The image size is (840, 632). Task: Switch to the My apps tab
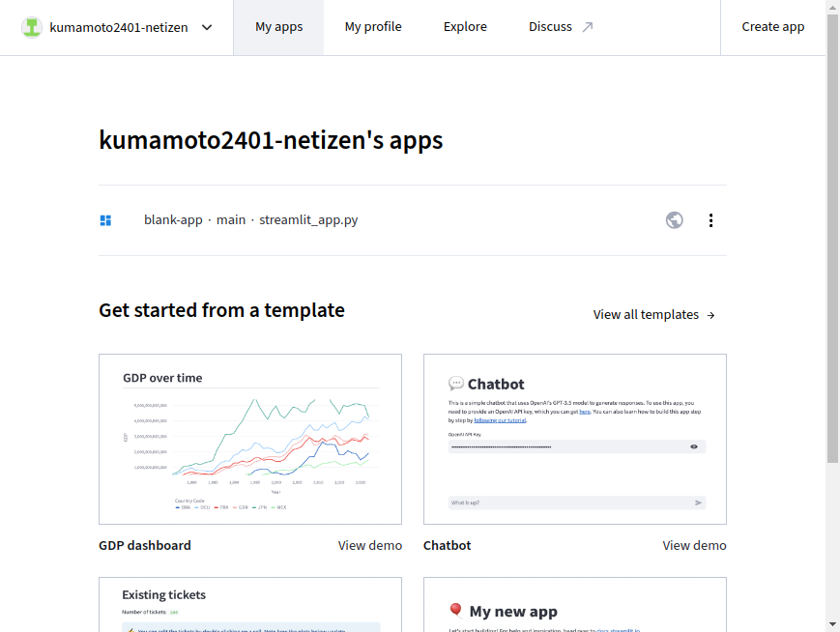(x=278, y=27)
